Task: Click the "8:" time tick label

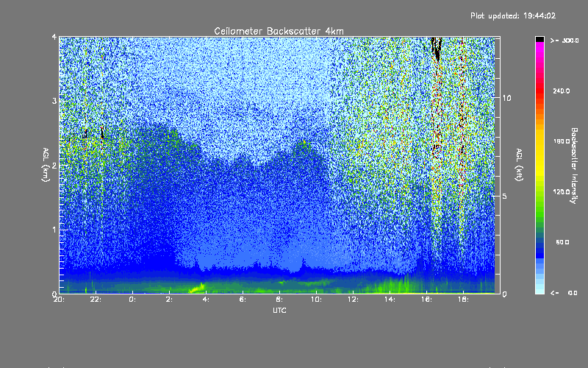Action: pos(279,300)
